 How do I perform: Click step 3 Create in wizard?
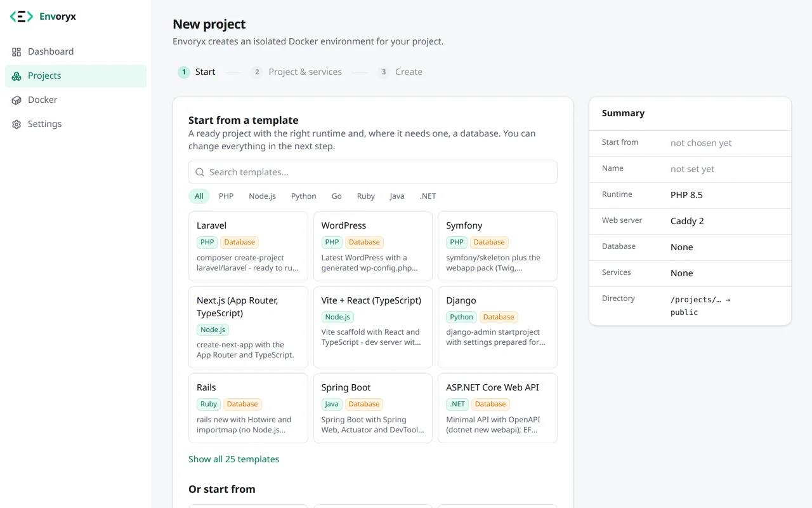tap(400, 72)
